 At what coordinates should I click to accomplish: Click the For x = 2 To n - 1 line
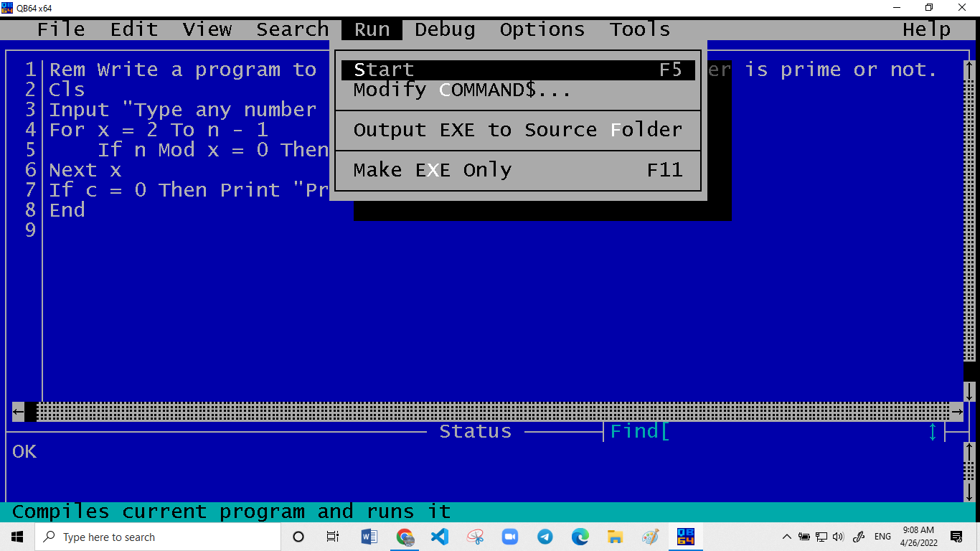pos(159,130)
